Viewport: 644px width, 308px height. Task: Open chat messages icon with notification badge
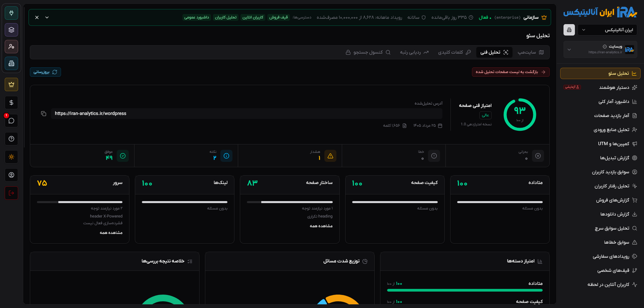coord(11,121)
